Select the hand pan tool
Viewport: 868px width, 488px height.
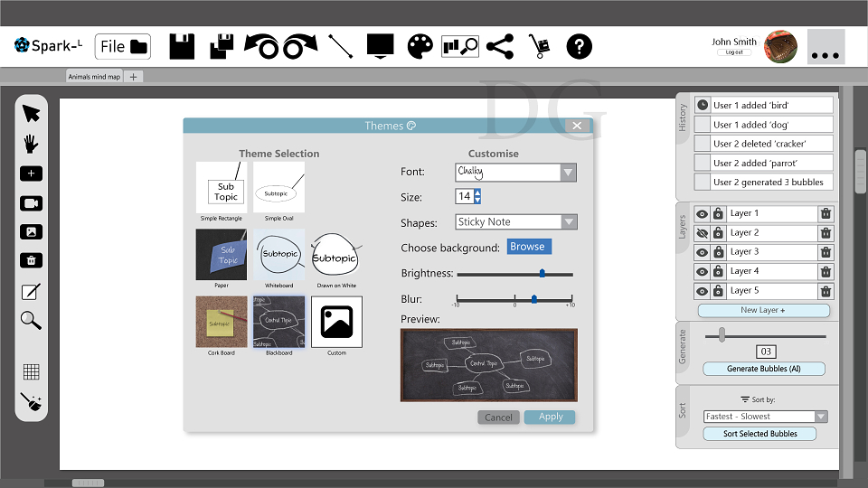point(31,144)
